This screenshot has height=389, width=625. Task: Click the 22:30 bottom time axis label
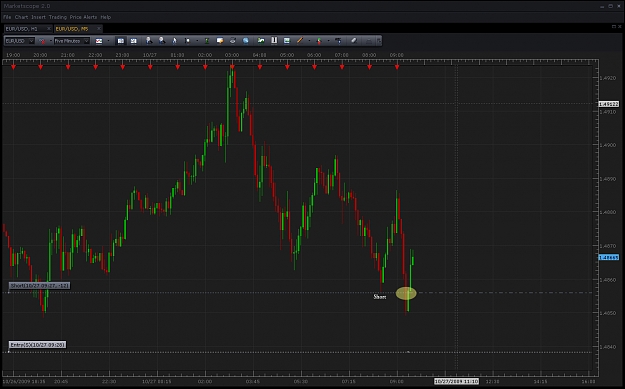point(109,381)
